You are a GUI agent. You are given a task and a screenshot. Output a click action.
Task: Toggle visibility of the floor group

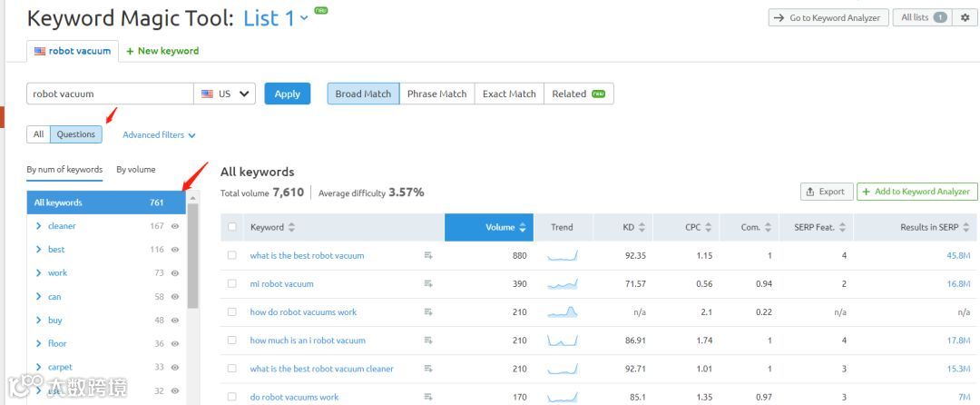(175, 344)
